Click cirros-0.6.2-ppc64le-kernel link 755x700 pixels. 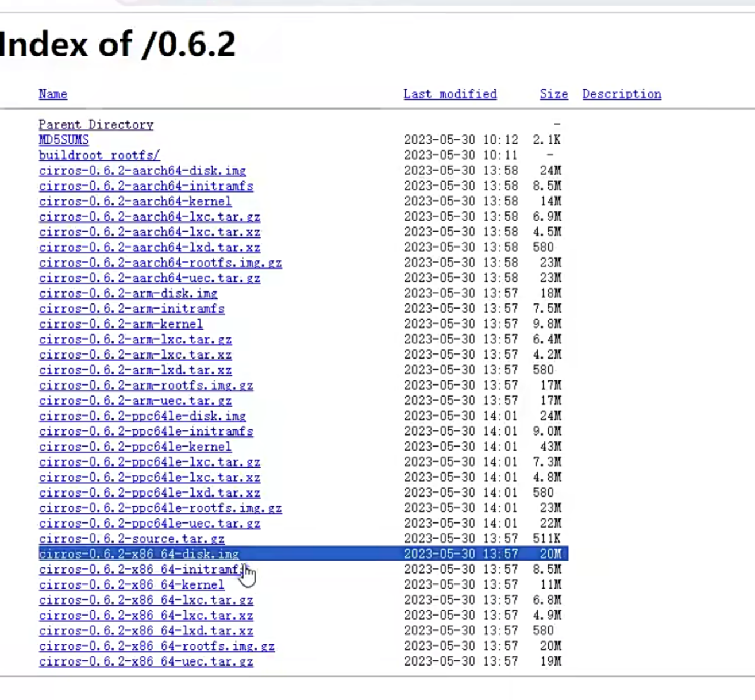pyautogui.click(x=135, y=447)
